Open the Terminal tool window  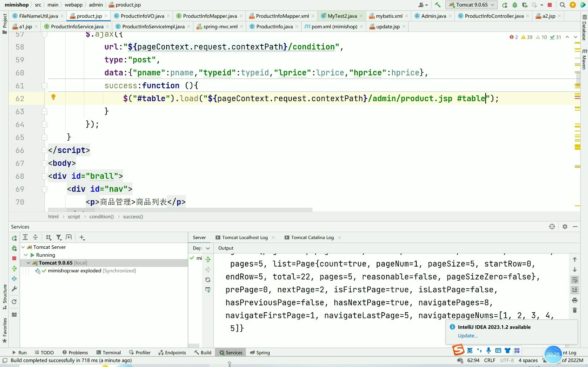pos(109,352)
